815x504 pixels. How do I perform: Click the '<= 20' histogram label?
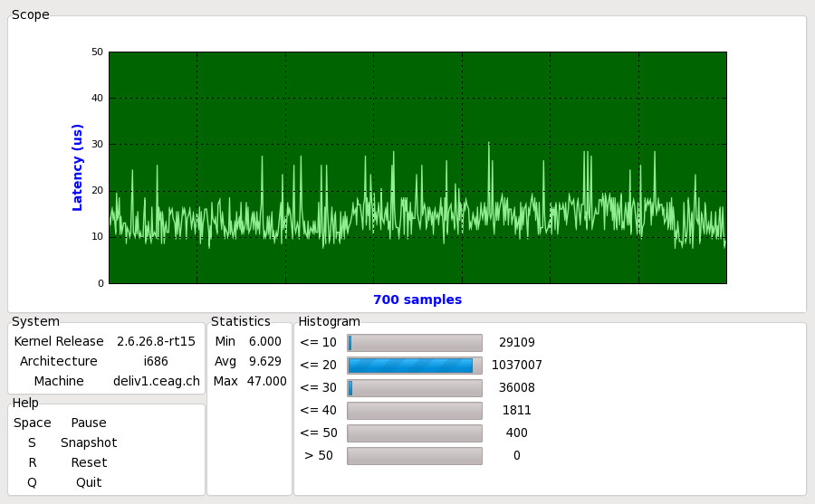click(319, 366)
